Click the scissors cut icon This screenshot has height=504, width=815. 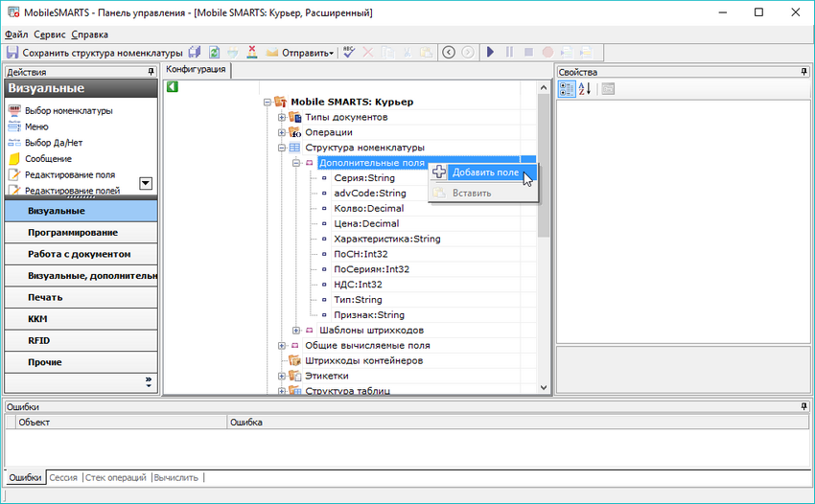point(407,53)
